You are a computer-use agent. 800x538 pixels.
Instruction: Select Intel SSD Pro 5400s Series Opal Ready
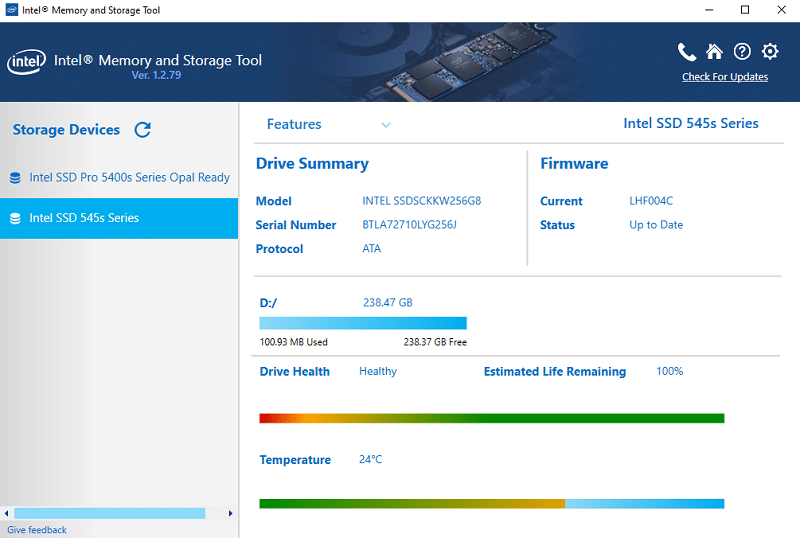coord(129,178)
